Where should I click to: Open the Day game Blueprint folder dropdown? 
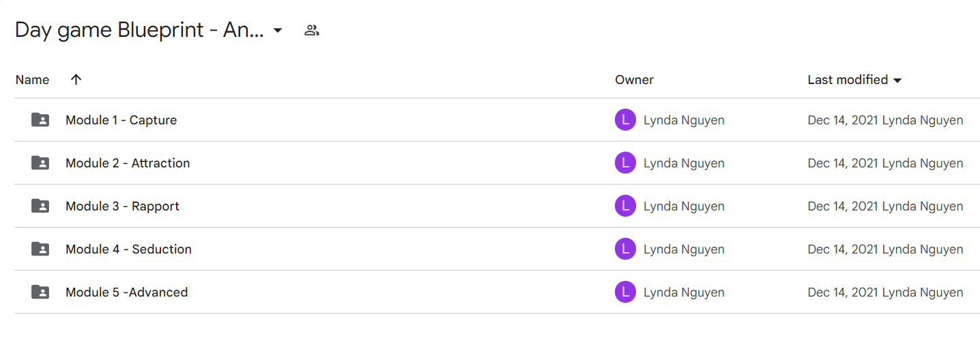(278, 31)
